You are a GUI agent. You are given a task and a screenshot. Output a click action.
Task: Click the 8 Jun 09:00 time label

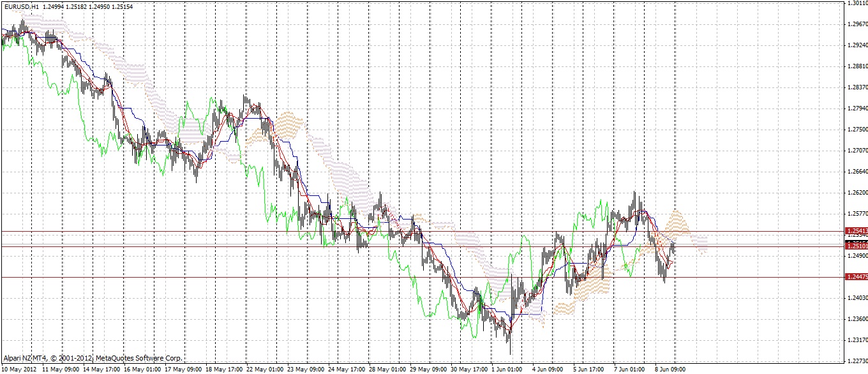coord(671,370)
